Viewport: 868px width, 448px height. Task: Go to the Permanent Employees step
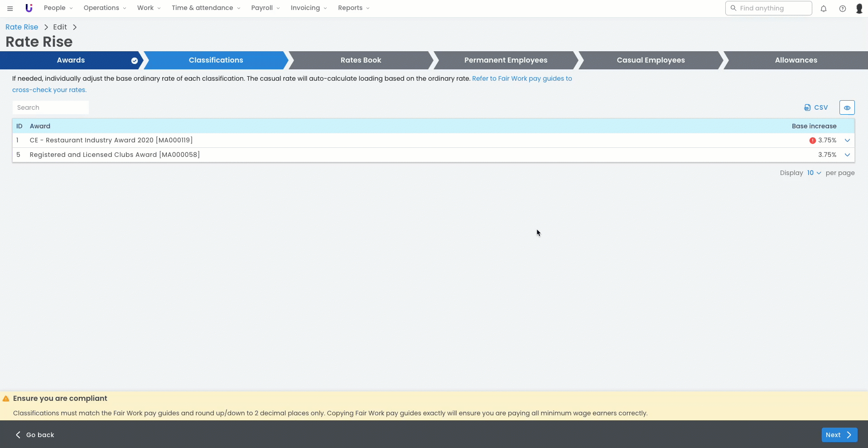tap(506, 60)
